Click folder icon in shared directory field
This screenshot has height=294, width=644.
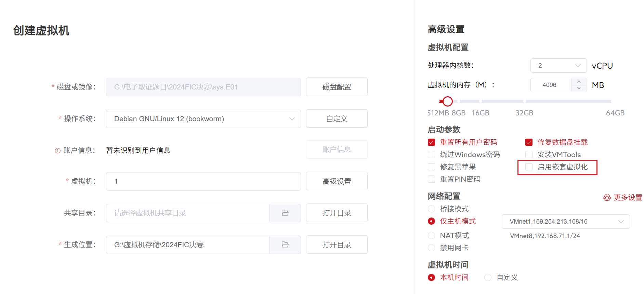tap(285, 213)
